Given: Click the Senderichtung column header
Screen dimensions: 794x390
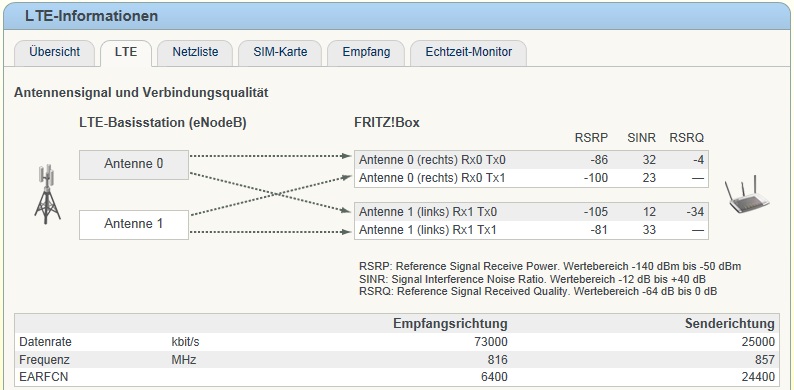Looking at the screenshot, I should (730, 324).
